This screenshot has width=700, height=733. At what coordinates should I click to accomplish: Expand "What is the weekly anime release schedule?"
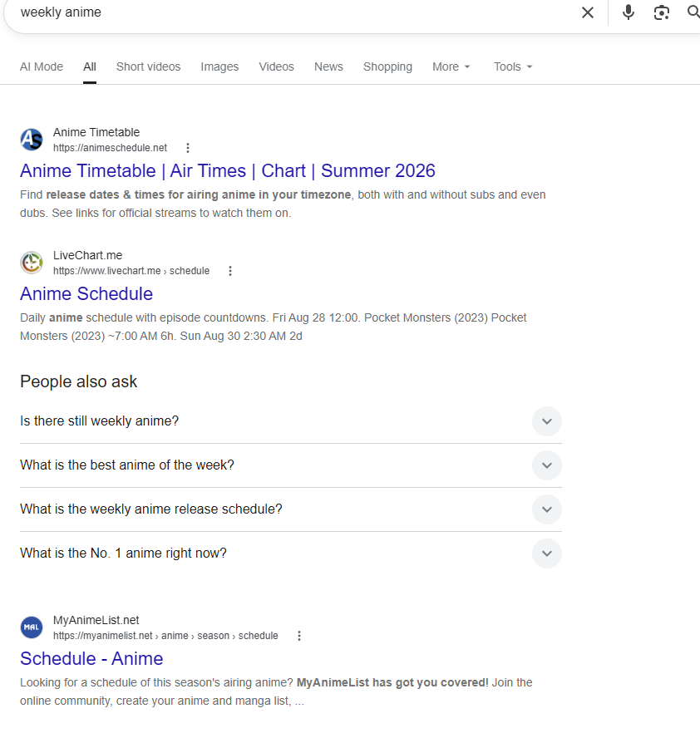tap(290, 509)
